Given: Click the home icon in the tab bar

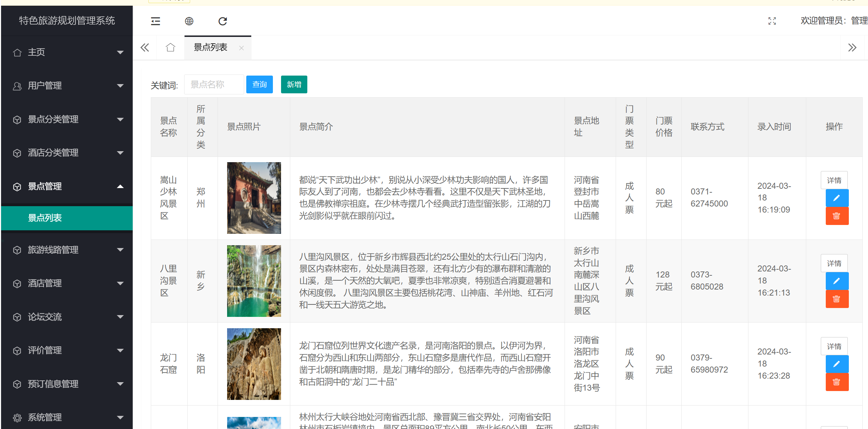Looking at the screenshot, I should point(170,47).
